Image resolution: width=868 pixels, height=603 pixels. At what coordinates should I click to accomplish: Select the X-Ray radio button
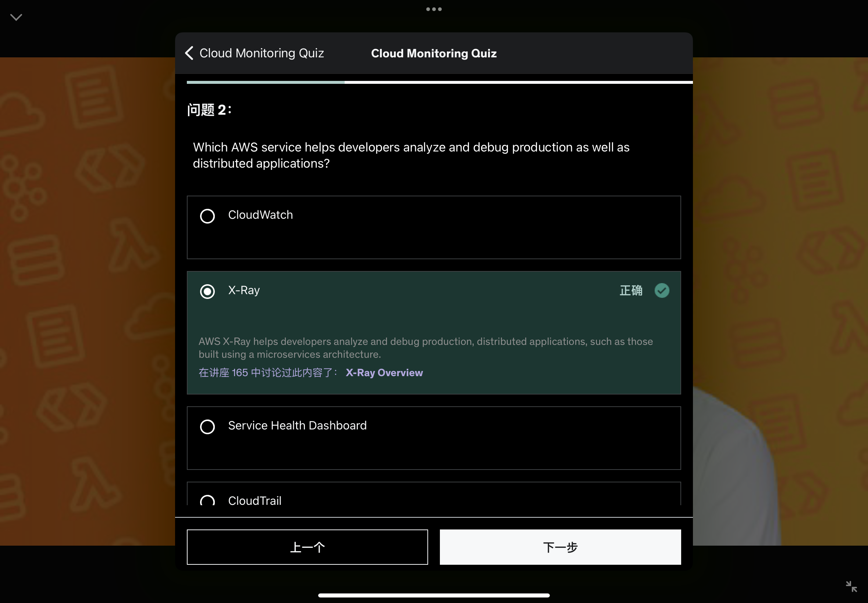tap(207, 291)
